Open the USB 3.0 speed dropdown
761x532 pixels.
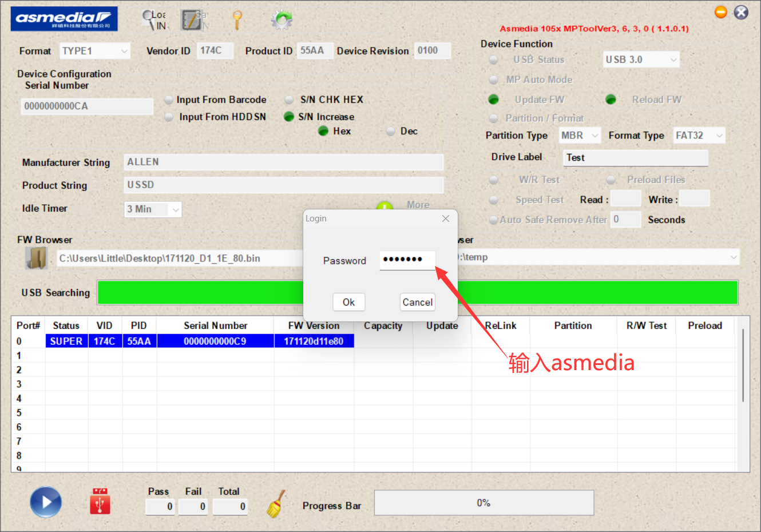pyautogui.click(x=641, y=59)
